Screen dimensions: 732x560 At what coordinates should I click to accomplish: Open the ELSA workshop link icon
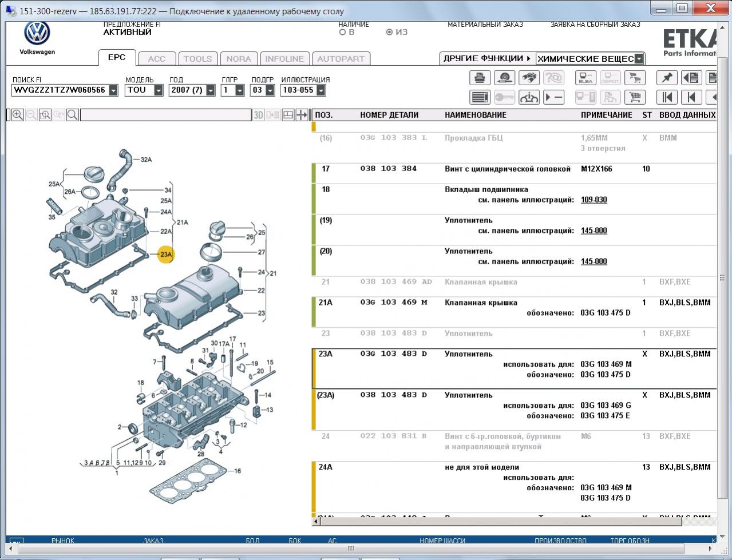(585, 78)
